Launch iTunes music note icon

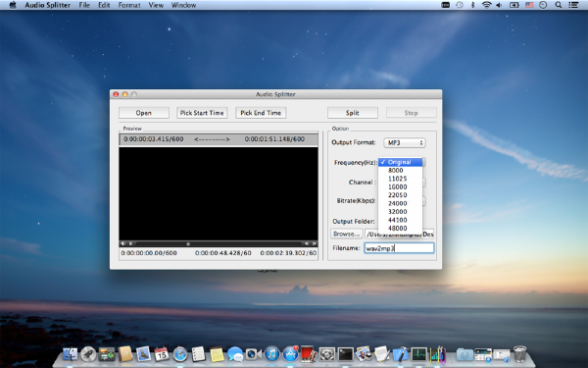tap(271, 354)
